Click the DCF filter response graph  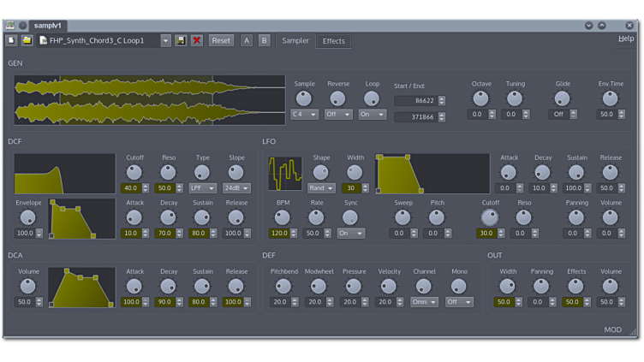[64, 174]
